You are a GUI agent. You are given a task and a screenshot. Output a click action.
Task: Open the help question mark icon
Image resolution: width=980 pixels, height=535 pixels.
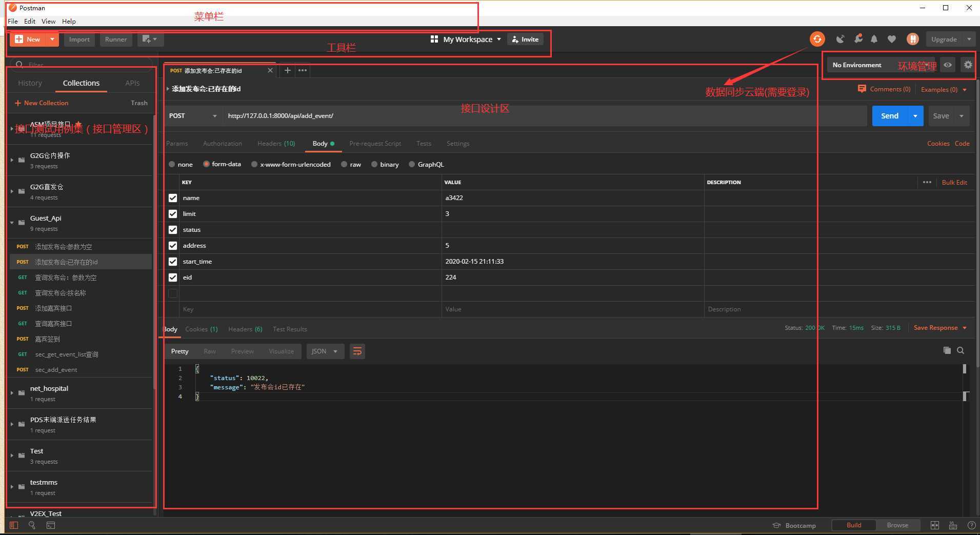tap(971, 525)
